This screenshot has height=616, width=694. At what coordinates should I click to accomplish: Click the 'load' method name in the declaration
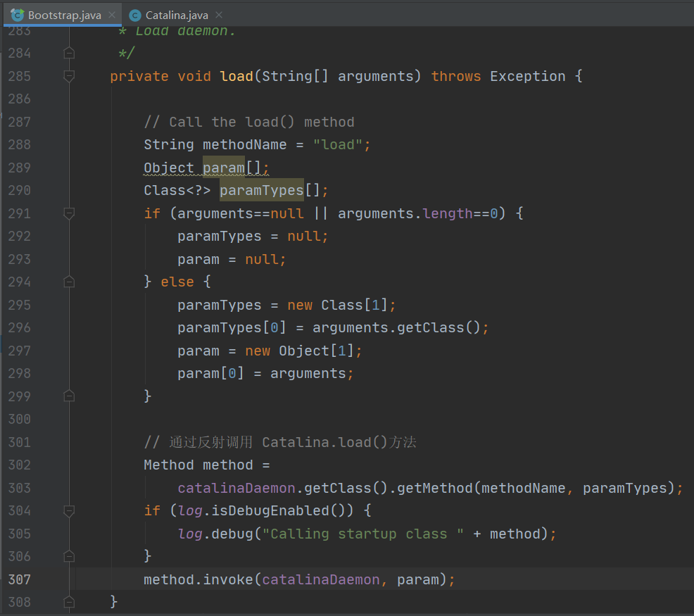tap(236, 76)
